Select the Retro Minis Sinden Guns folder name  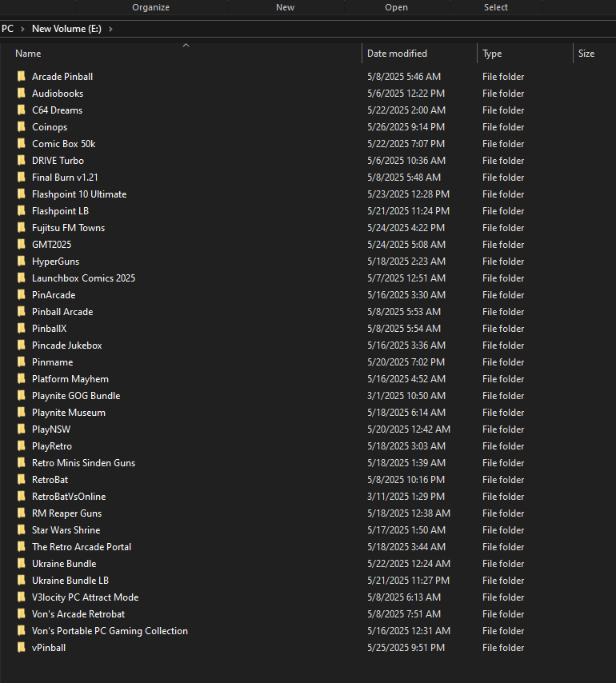click(x=84, y=463)
